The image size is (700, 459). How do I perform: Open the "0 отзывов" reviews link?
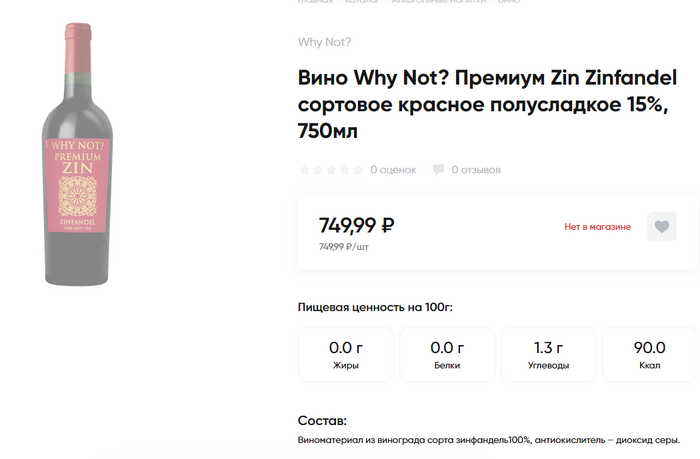(476, 170)
